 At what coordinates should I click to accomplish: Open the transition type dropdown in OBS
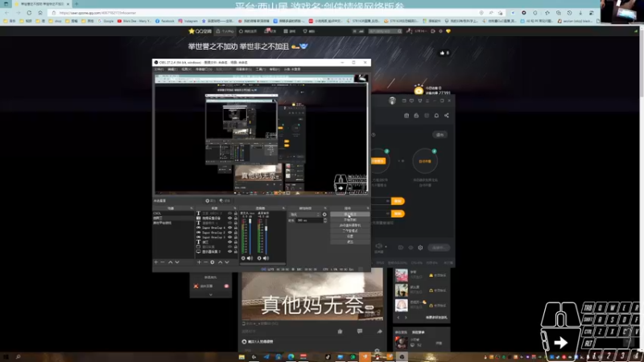[x=305, y=214]
